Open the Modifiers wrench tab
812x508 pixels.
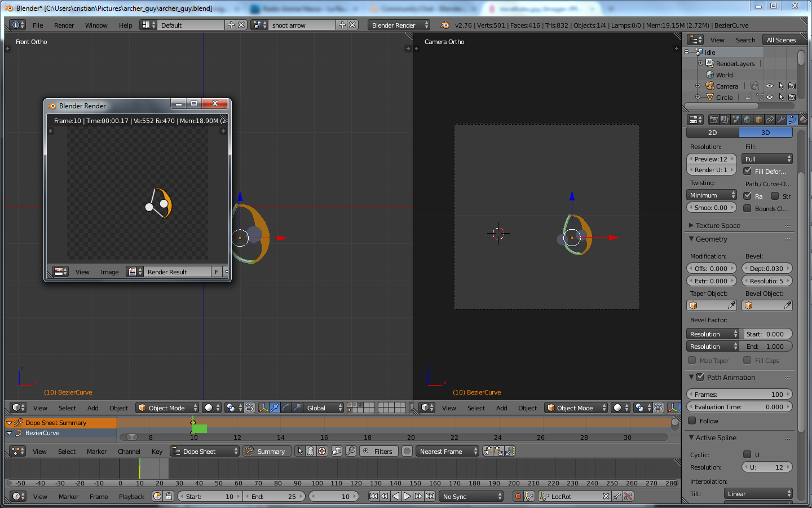click(781, 120)
